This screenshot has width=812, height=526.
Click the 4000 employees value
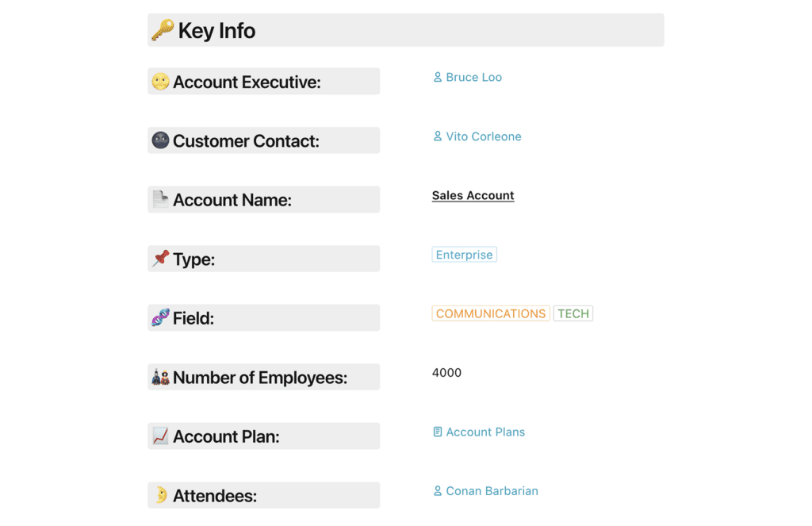click(x=446, y=372)
